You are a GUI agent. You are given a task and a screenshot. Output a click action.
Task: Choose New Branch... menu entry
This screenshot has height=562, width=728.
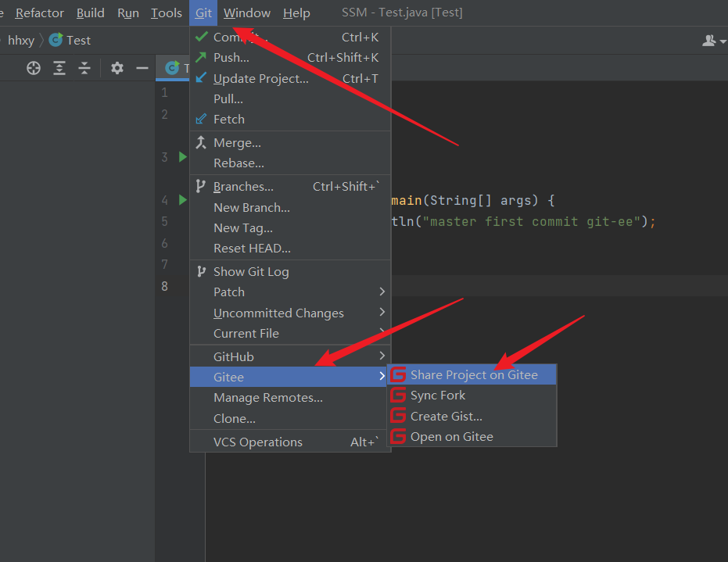pos(290,207)
